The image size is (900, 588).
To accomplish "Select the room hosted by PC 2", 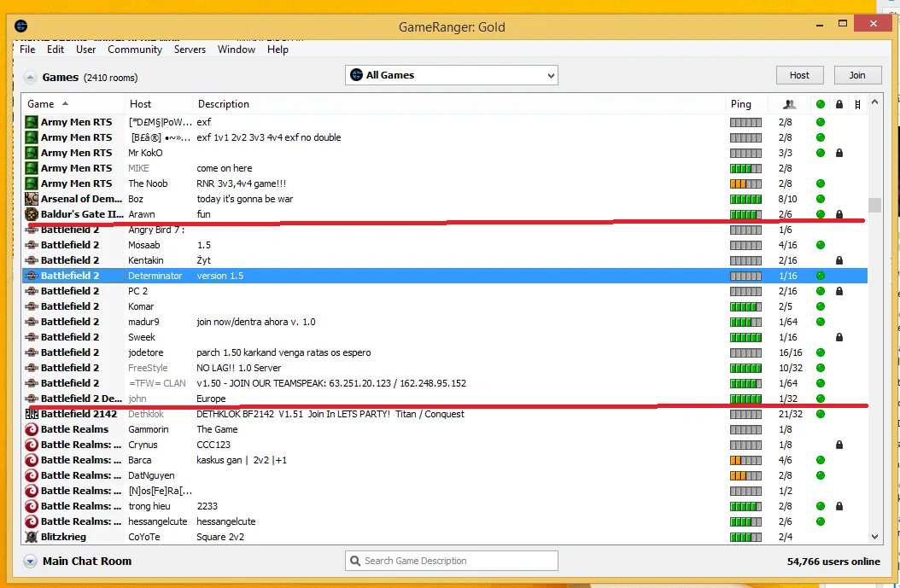I will coord(445,291).
